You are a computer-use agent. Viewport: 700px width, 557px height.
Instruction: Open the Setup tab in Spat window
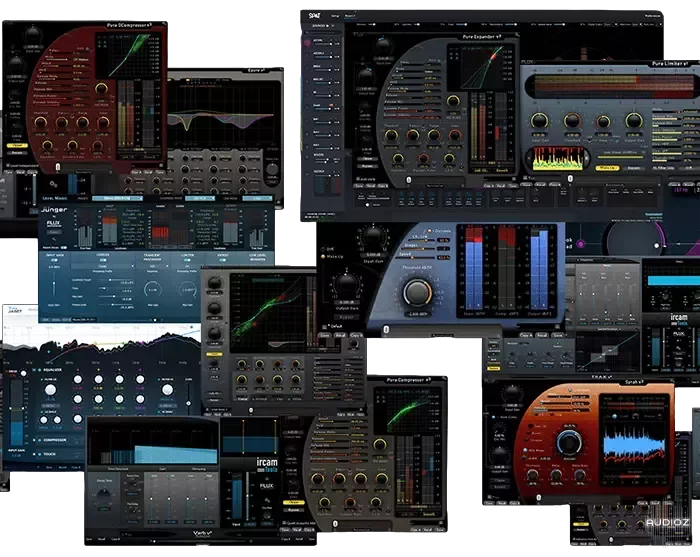(335, 16)
